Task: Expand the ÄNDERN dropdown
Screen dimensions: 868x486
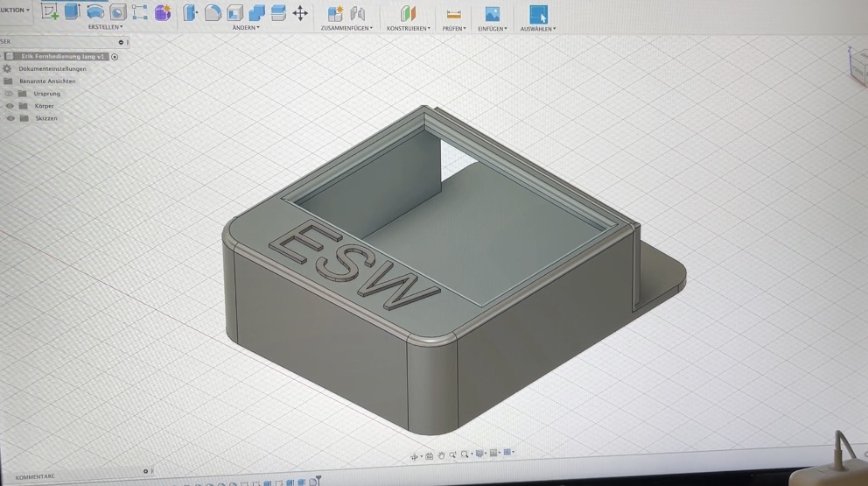Action: tap(246, 27)
